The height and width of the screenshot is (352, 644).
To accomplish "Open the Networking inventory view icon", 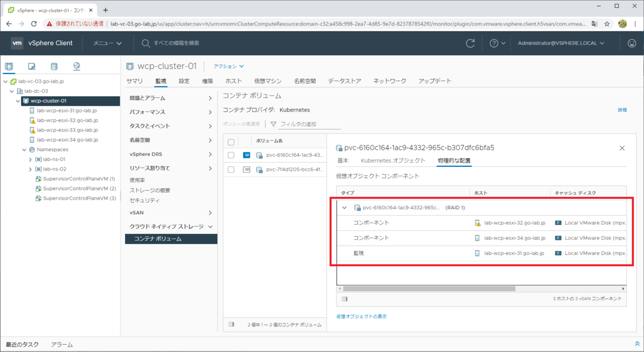I will click(x=77, y=67).
